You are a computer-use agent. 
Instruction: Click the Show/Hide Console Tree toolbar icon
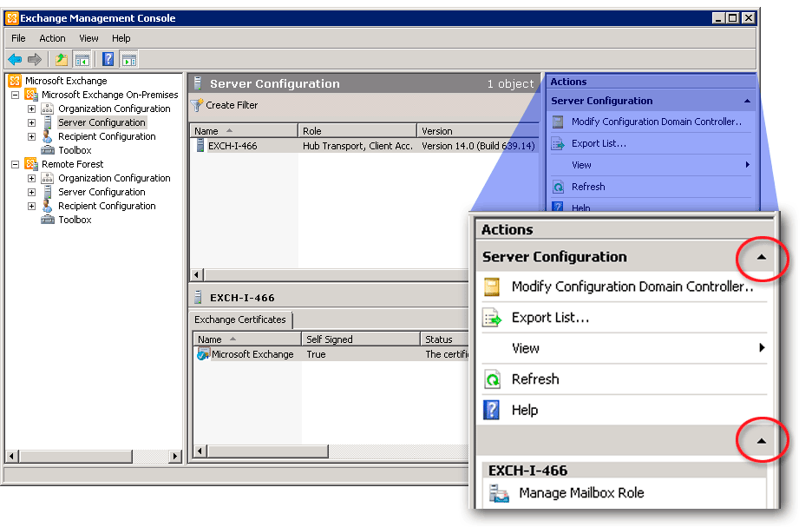tap(81, 59)
